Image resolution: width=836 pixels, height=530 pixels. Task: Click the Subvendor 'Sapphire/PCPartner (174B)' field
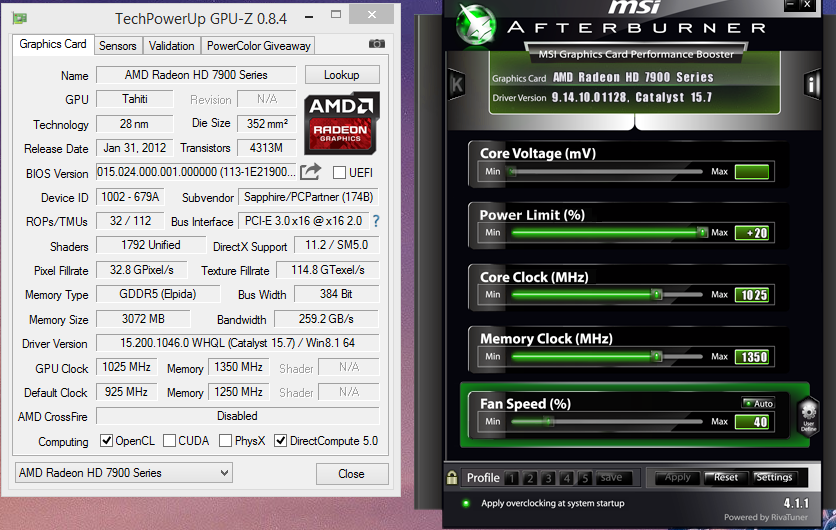click(x=308, y=197)
